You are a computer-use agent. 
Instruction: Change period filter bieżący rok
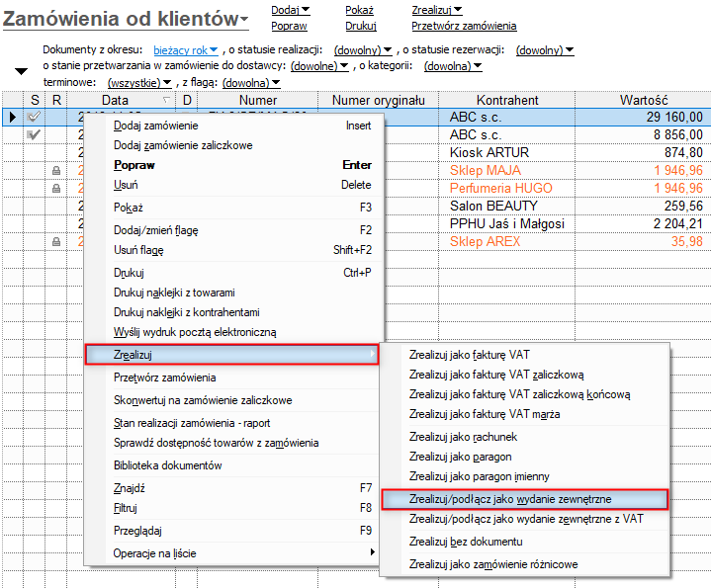coord(186,50)
